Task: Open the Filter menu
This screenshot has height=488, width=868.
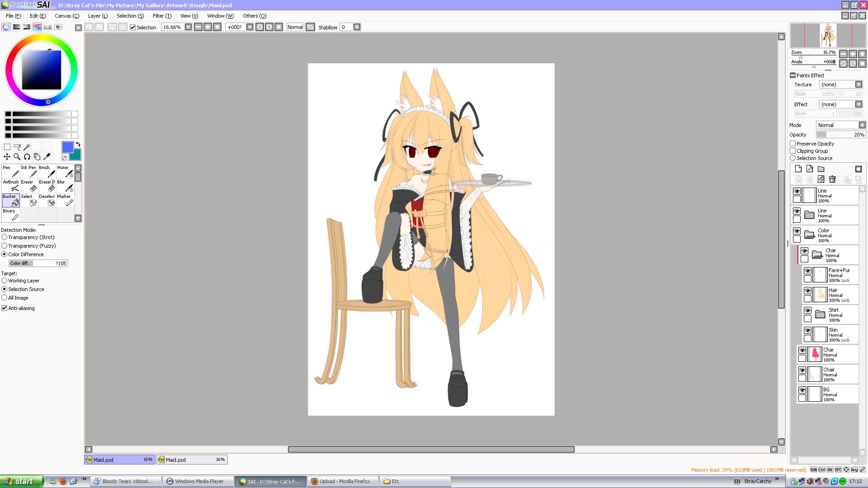Action: pos(161,16)
